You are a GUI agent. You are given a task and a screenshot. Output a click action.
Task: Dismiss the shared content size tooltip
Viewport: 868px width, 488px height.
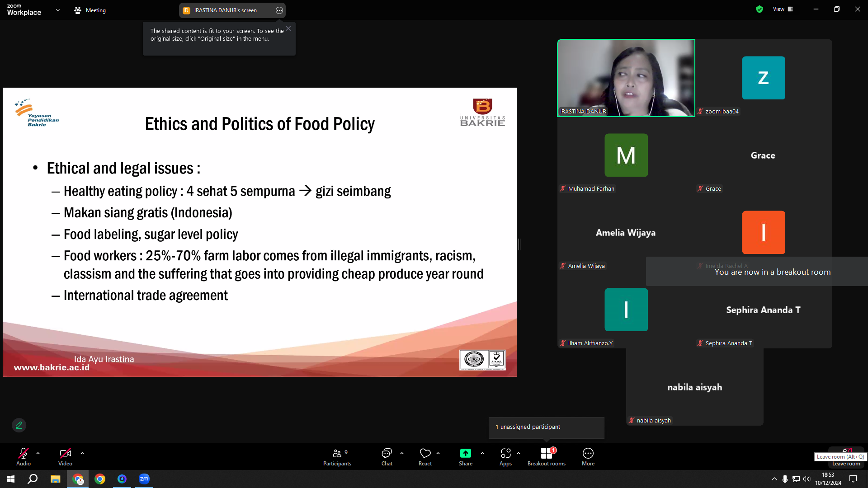288,28
